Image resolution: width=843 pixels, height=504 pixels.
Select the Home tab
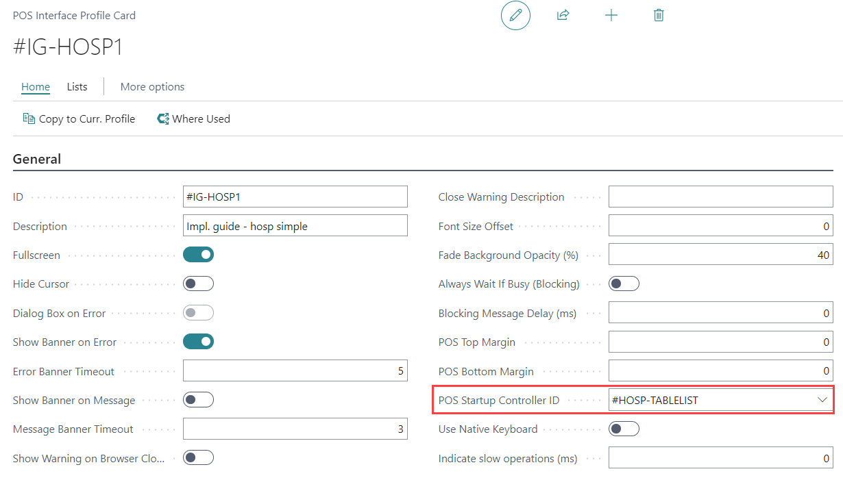coord(36,87)
